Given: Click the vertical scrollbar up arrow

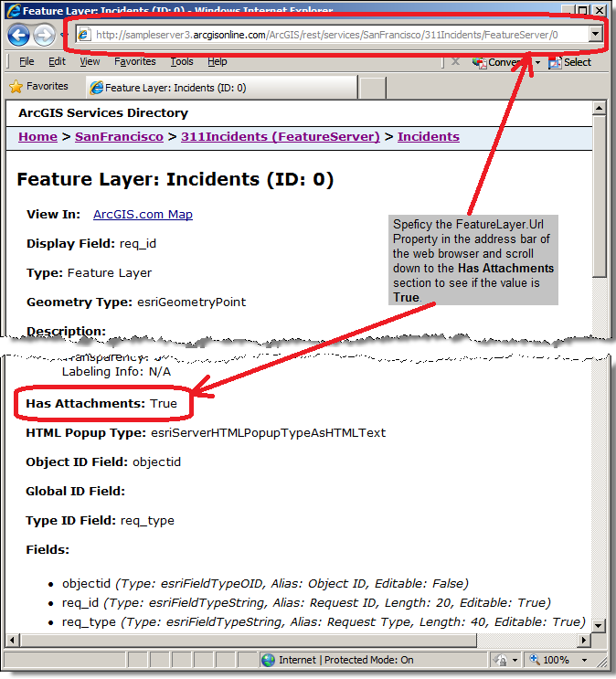Looking at the screenshot, I should tap(600, 108).
